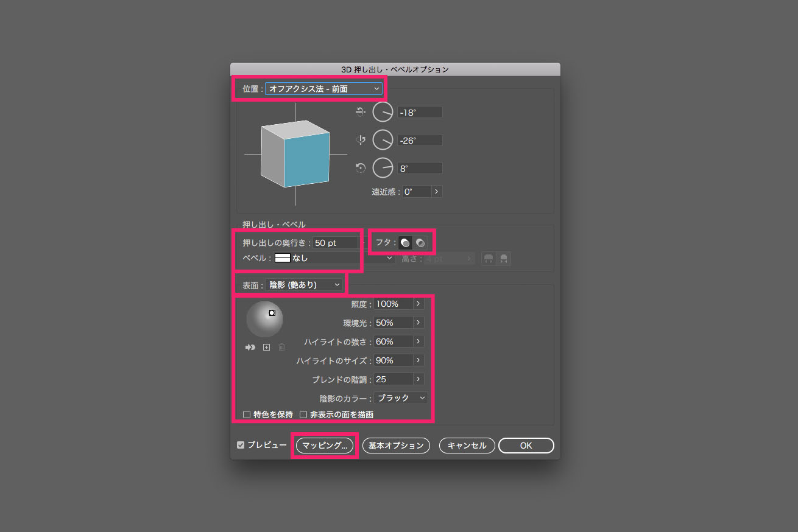Click the 遠近感 perspective value field
Screen dimensions: 798x532
click(417, 191)
